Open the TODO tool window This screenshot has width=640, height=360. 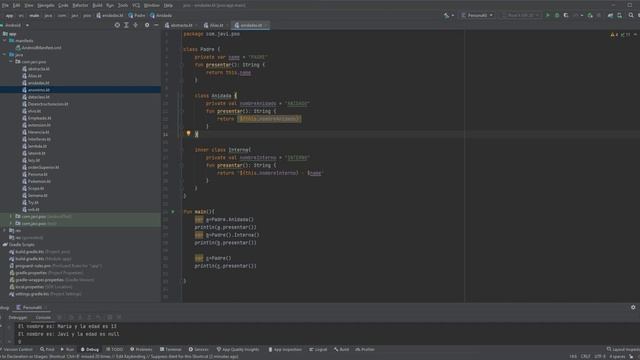115,349
